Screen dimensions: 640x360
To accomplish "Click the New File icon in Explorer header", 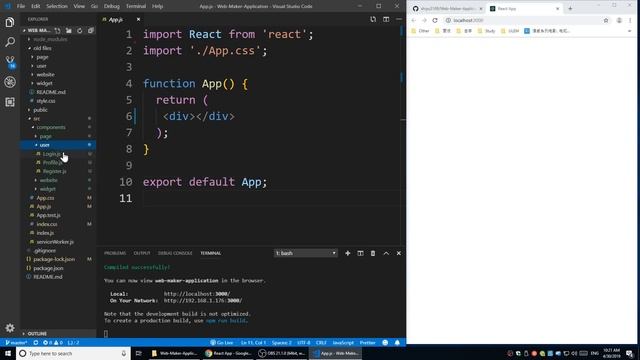I will [58, 31].
